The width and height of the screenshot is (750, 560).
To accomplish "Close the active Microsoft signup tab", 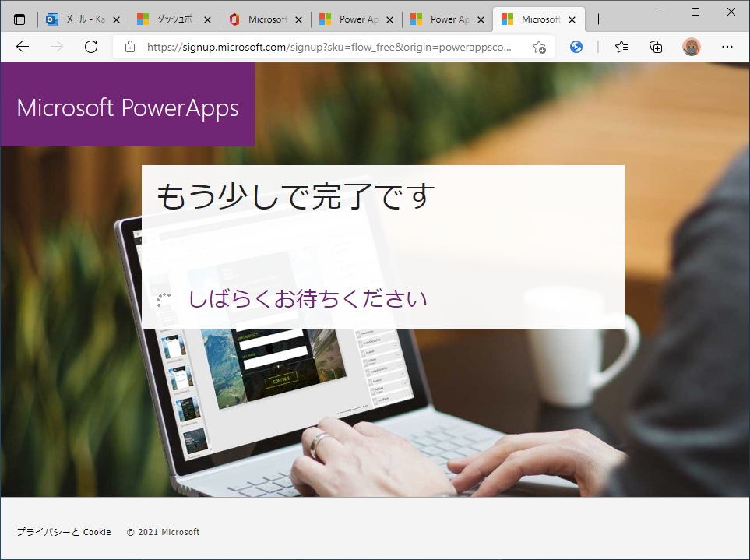I will coord(572,19).
